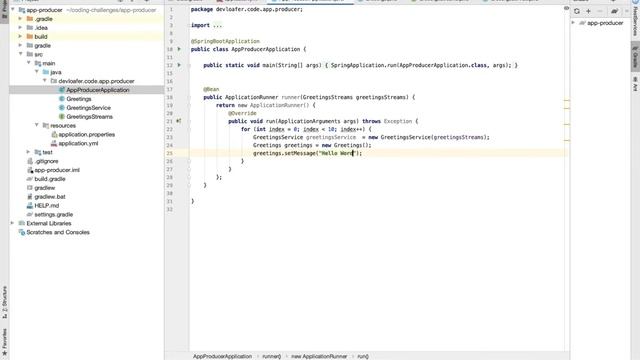This screenshot has height=360, width=640.
Task: Expand the test folder
Action: pos(29,152)
